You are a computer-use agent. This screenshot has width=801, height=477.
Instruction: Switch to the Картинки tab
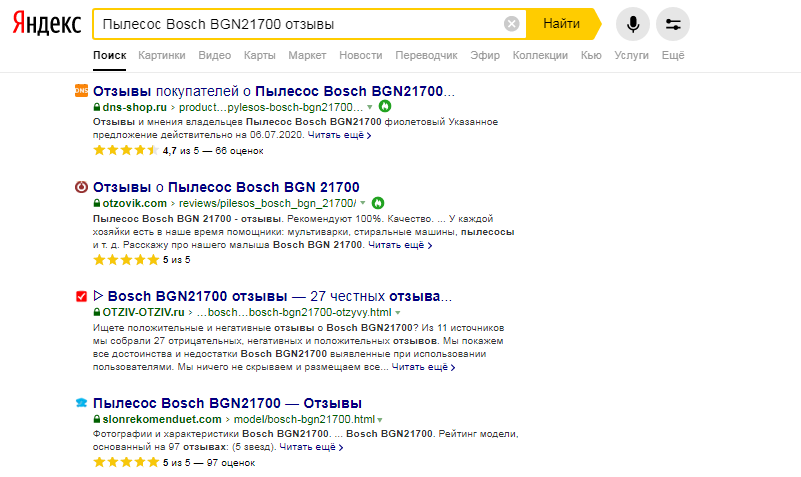(162, 55)
